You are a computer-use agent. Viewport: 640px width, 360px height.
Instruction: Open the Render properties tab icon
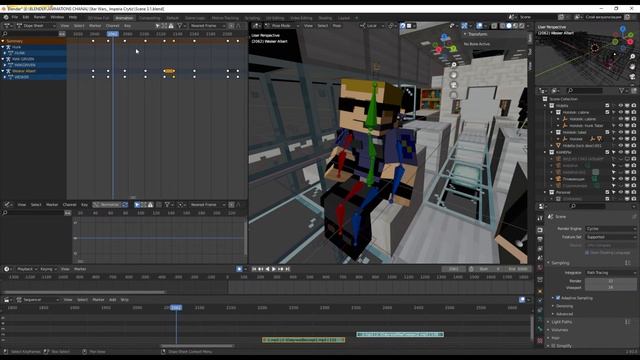(540, 230)
